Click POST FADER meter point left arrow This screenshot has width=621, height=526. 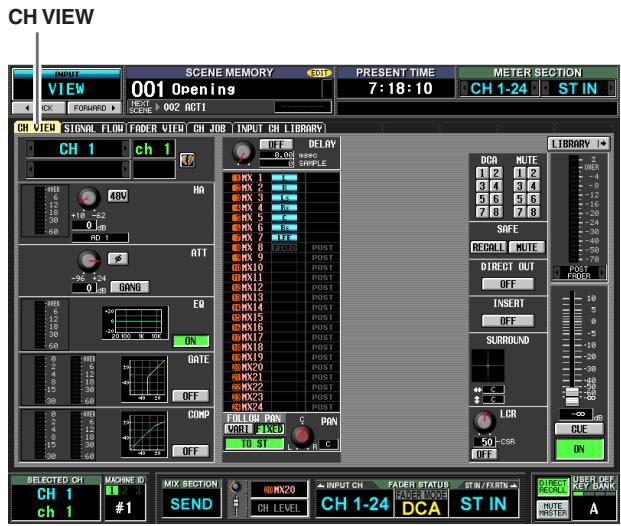[x=557, y=273]
